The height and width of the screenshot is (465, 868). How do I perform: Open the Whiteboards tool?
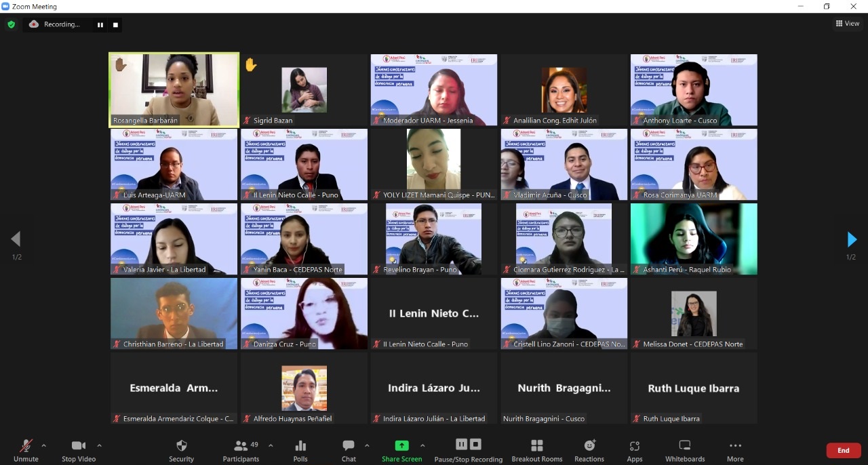(x=684, y=451)
